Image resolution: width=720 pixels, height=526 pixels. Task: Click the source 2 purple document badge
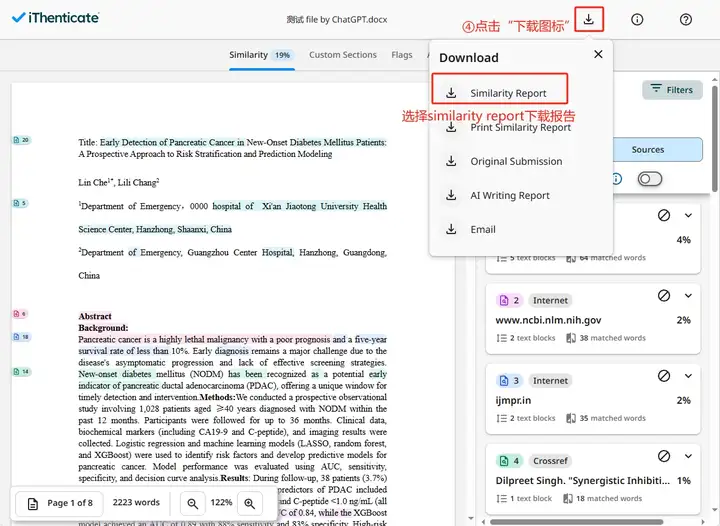point(510,300)
